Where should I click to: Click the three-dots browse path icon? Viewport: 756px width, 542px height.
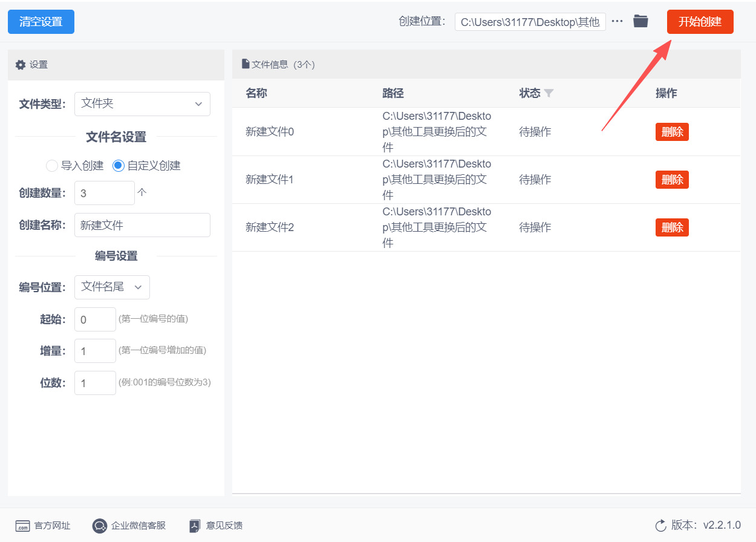pyautogui.click(x=617, y=21)
